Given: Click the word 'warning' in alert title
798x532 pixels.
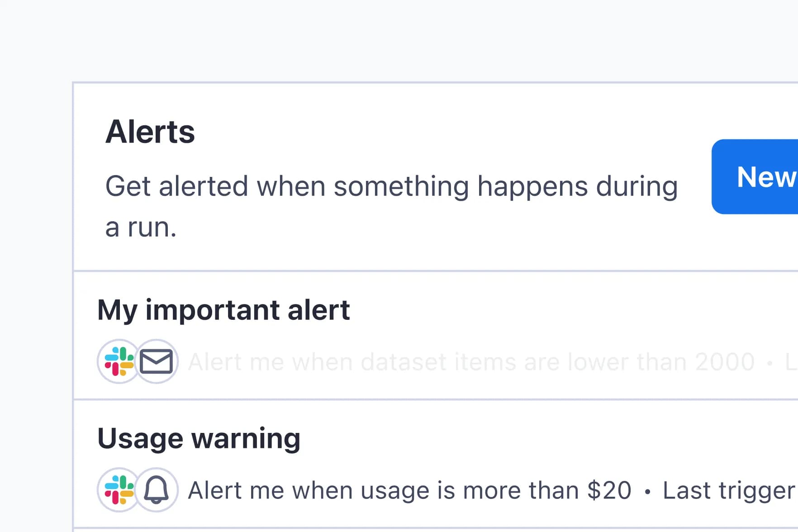Looking at the screenshot, I should click(246, 439).
